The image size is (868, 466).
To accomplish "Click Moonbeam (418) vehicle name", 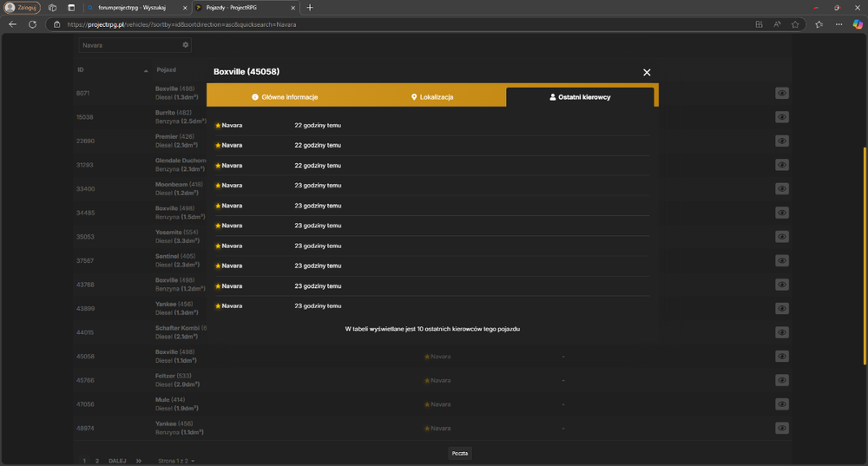I will 179,184.
